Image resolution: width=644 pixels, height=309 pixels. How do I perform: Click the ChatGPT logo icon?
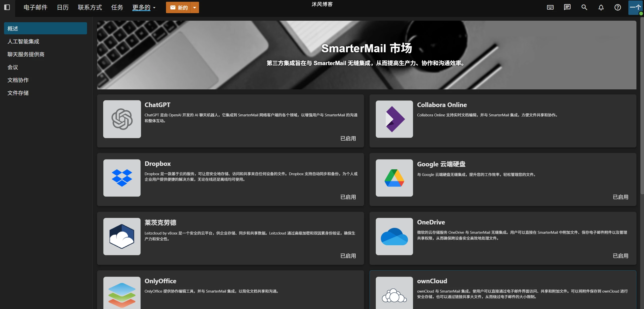[122, 119]
